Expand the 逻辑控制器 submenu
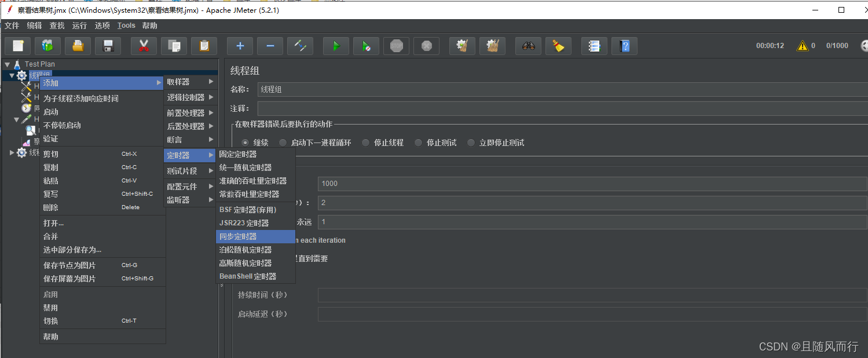 pos(190,97)
